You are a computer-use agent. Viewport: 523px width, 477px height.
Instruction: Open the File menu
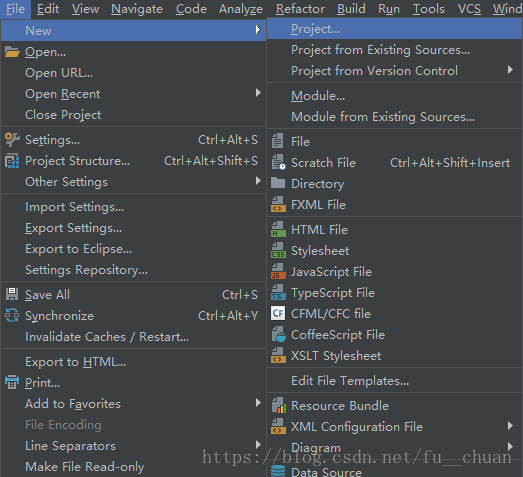click(x=15, y=9)
